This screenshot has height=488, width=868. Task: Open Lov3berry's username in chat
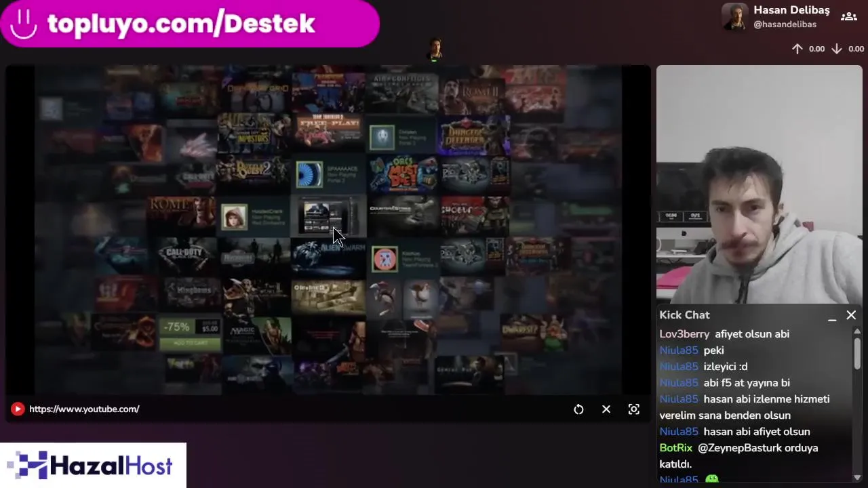tap(684, 334)
